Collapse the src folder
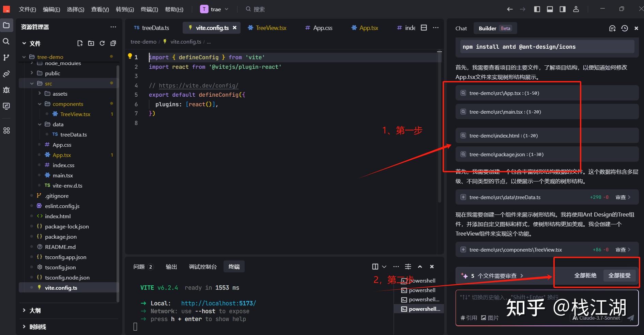 click(32, 83)
